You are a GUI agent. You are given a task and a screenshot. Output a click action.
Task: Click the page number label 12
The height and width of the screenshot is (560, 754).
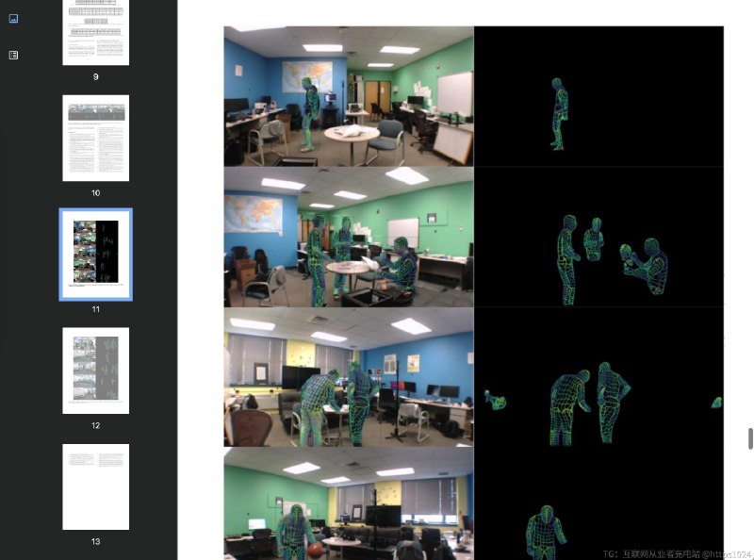point(95,425)
